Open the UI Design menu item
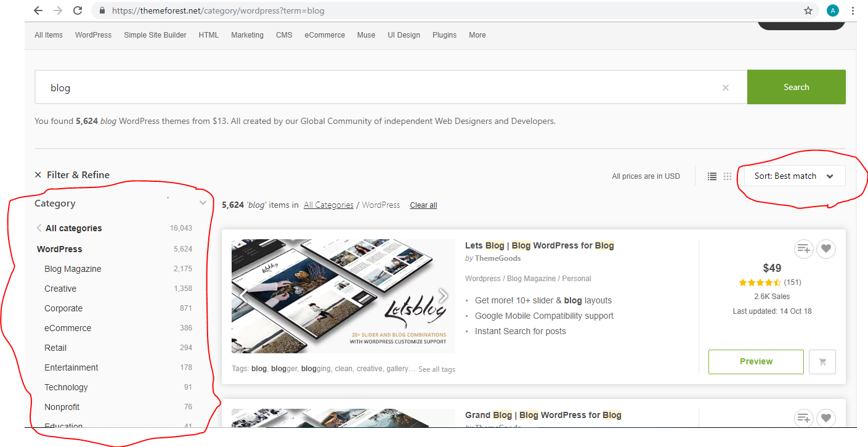 click(404, 35)
